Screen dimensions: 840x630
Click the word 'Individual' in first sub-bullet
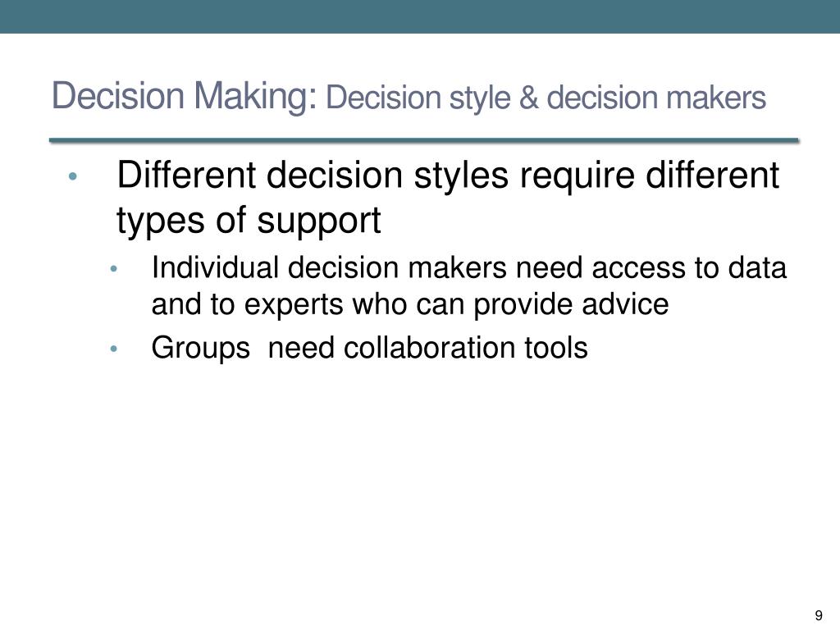click(x=215, y=267)
